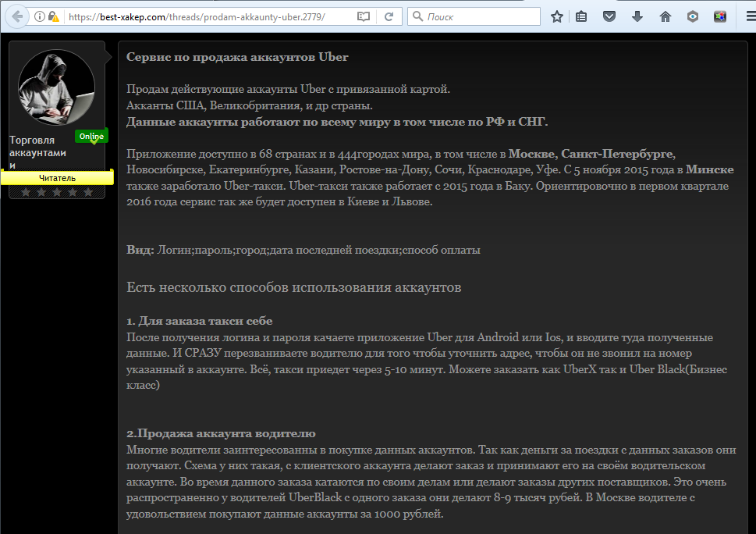Screen dimensions: 756x534
Task: Click bold text Данные аккаунты работают по всему миру
Action: pyautogui.click(x=337, y=122)
